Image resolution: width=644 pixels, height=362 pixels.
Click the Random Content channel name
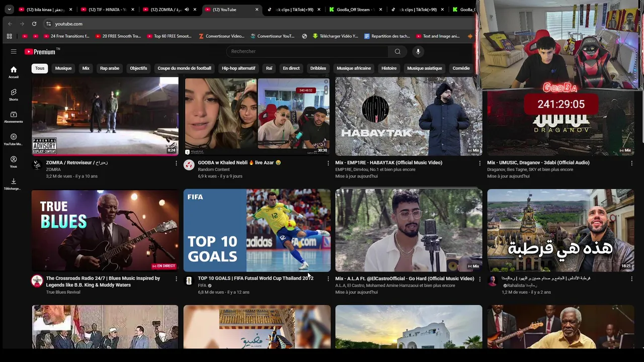click(214, 169)
